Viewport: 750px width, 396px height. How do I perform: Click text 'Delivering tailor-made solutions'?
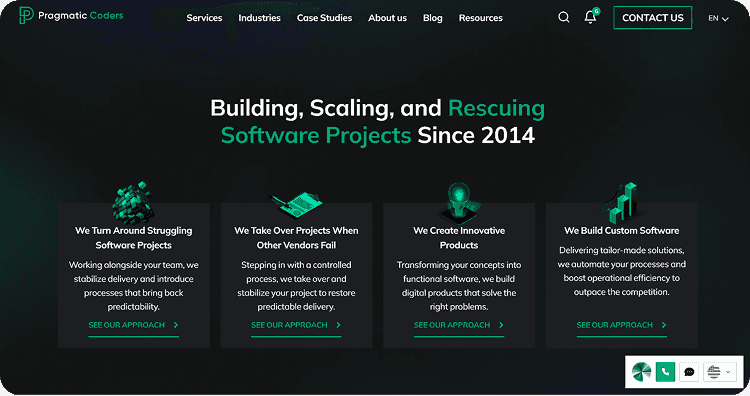[621, 250]
